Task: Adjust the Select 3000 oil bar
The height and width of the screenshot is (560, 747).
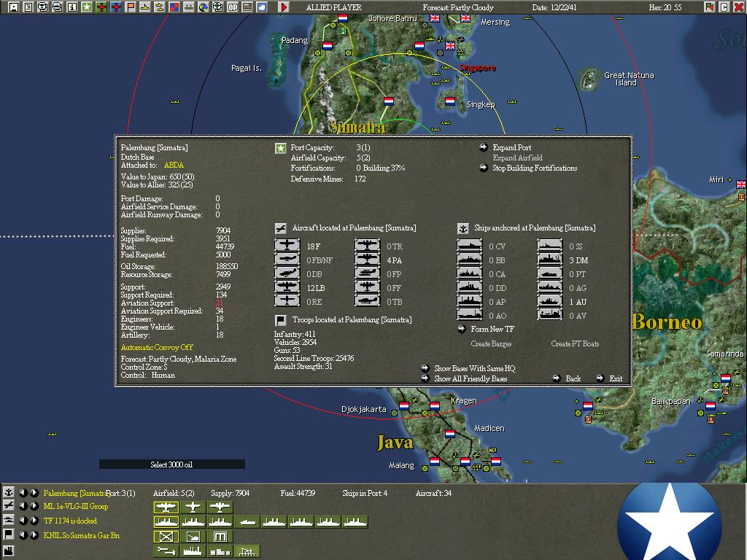Action: tap(171, 463)
